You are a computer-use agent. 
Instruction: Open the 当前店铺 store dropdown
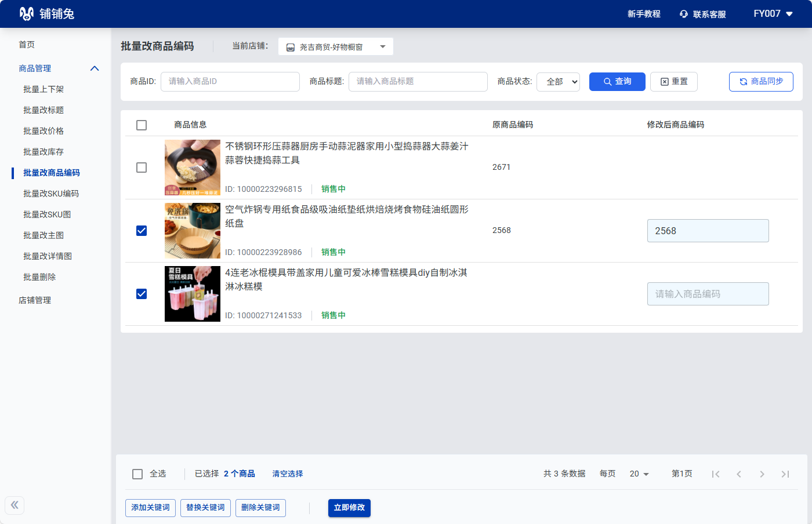(x=336, y=47)
